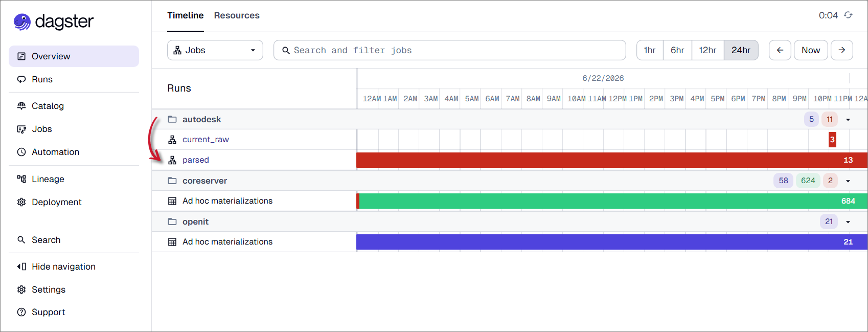The width and height of the screenshot is (868, 332).
Task: Open the Overview page in sidebar
Action: point(74,56)
